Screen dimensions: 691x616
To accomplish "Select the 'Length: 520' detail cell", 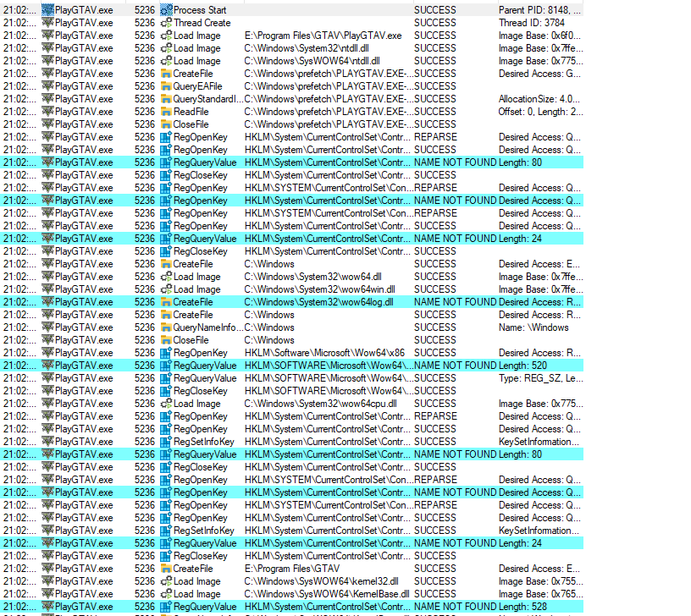I will pos(522,366).
